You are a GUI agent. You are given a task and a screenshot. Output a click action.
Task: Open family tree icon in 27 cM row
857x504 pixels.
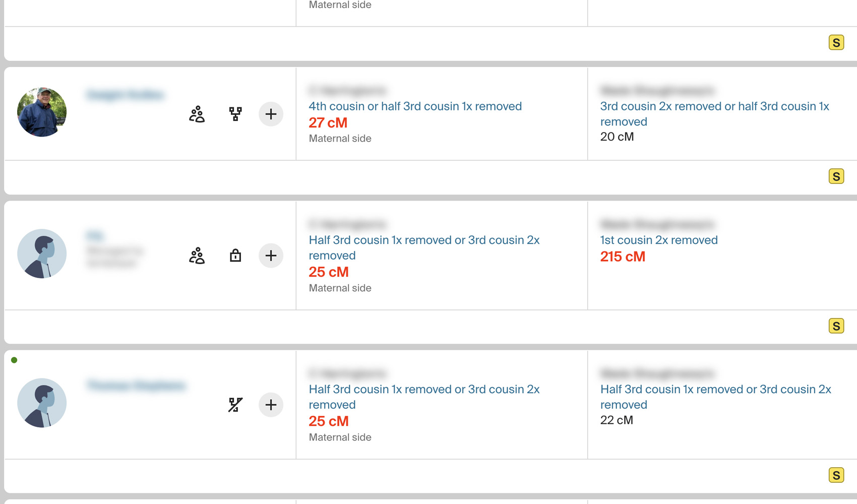click(x=235, y=114)
